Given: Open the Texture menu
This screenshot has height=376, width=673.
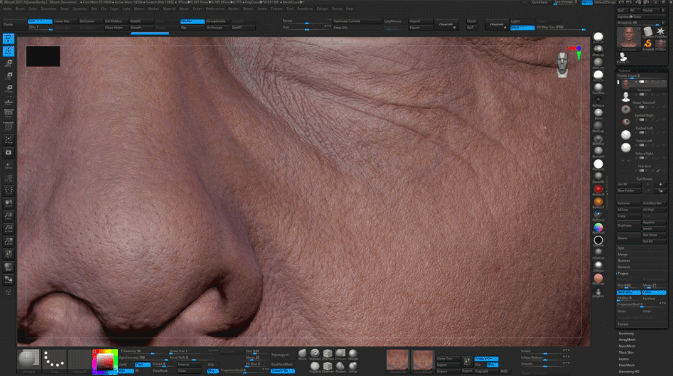Looking at the screenshot, I should [276, 9].
